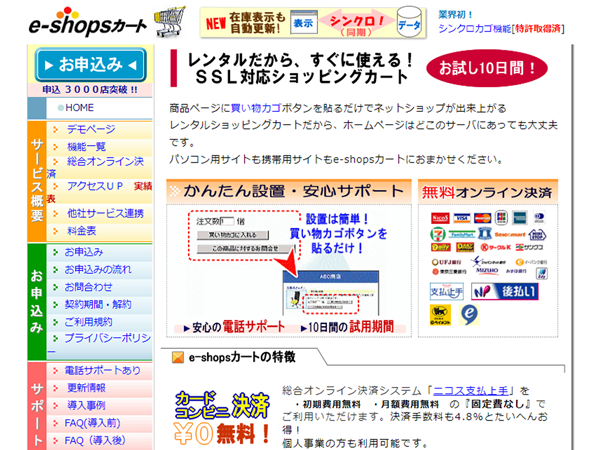
Task: Click the e-shopsカートの特徴 tab heading
Action: point(242,357)
